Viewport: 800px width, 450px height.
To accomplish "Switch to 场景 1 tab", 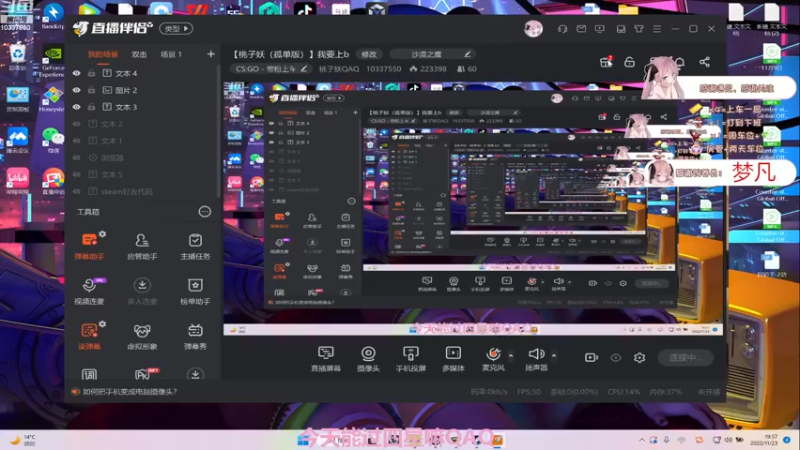I will click(171, 55).
